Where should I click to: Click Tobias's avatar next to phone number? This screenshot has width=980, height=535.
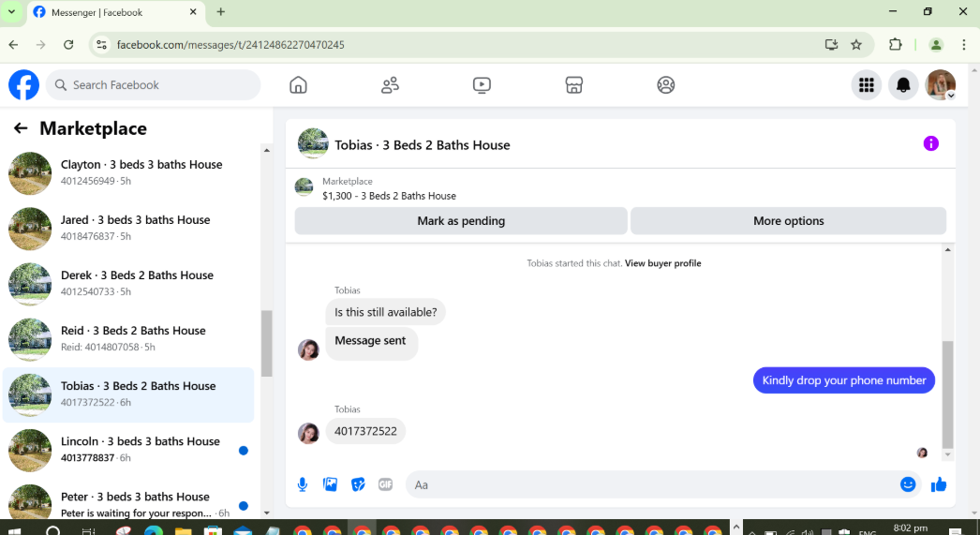[x=308, y=433]
